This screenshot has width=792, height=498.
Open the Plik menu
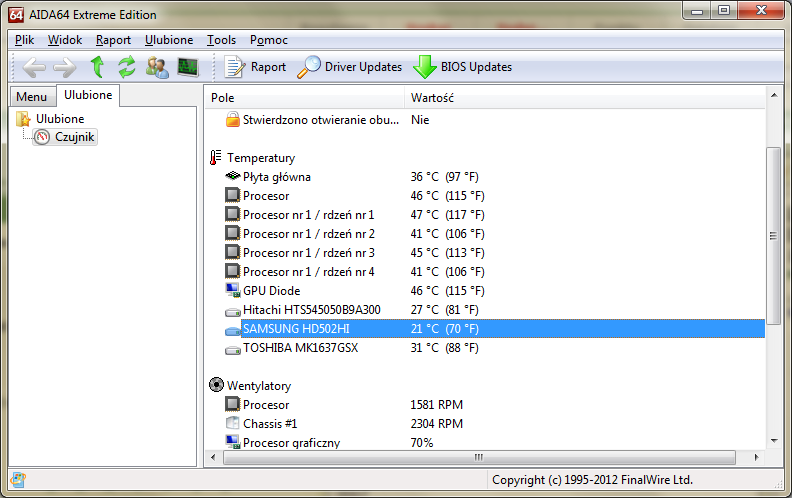click(x=24, y=40)
